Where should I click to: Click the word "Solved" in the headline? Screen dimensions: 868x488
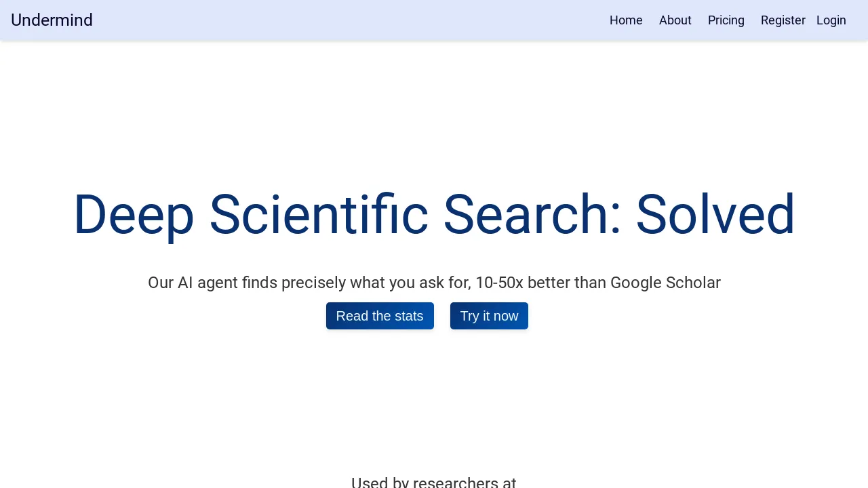coord(715,215)
